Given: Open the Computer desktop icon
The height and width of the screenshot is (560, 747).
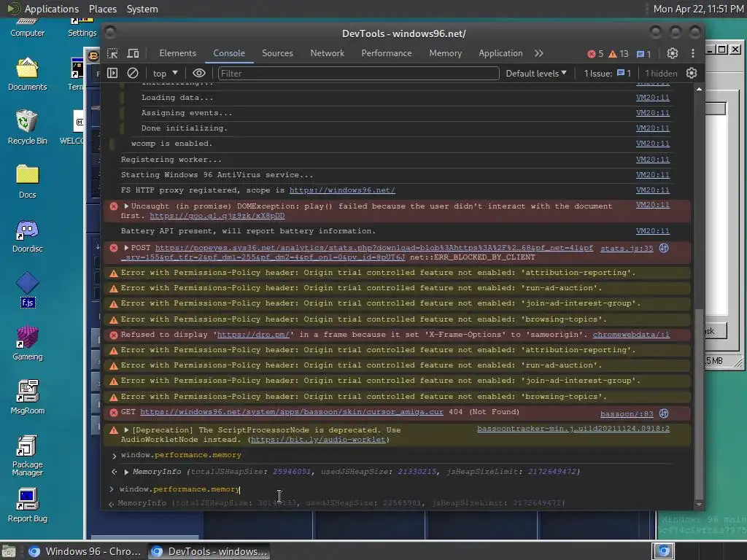Looking at the screenshot, I should (27, 28).
